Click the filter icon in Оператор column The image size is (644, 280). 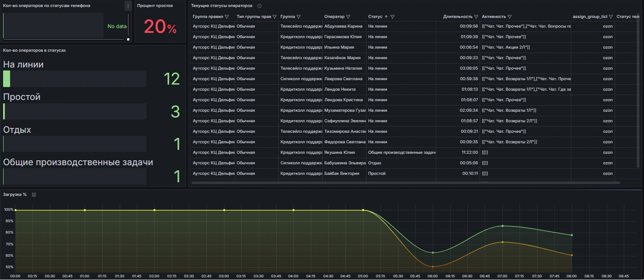(348, 17)
